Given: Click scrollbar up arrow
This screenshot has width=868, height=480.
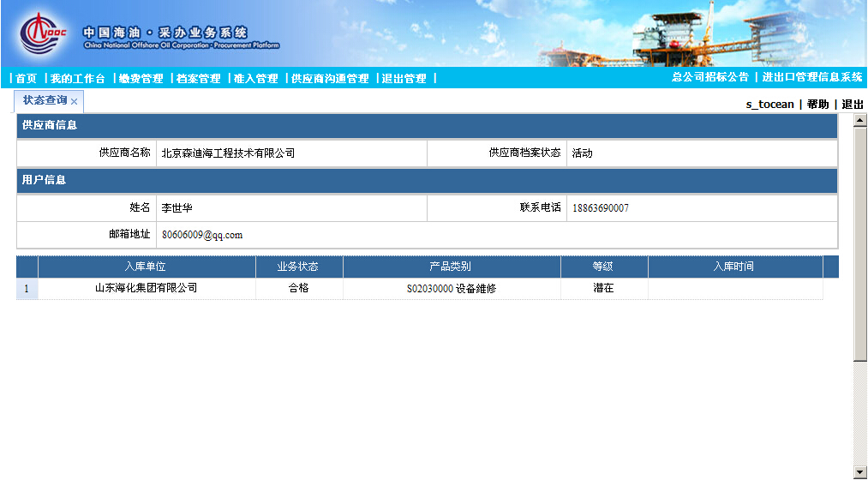Looking at the screenshot, I should point(859,120).
